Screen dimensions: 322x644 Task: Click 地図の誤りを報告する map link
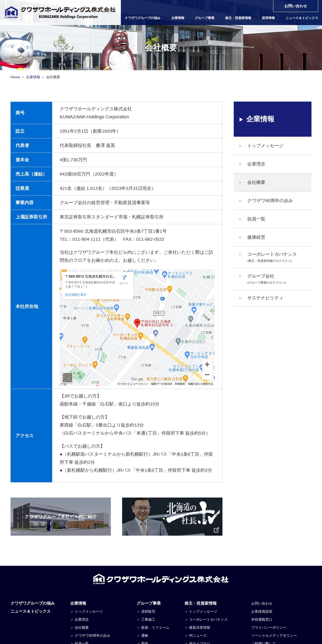click(200, 384)
